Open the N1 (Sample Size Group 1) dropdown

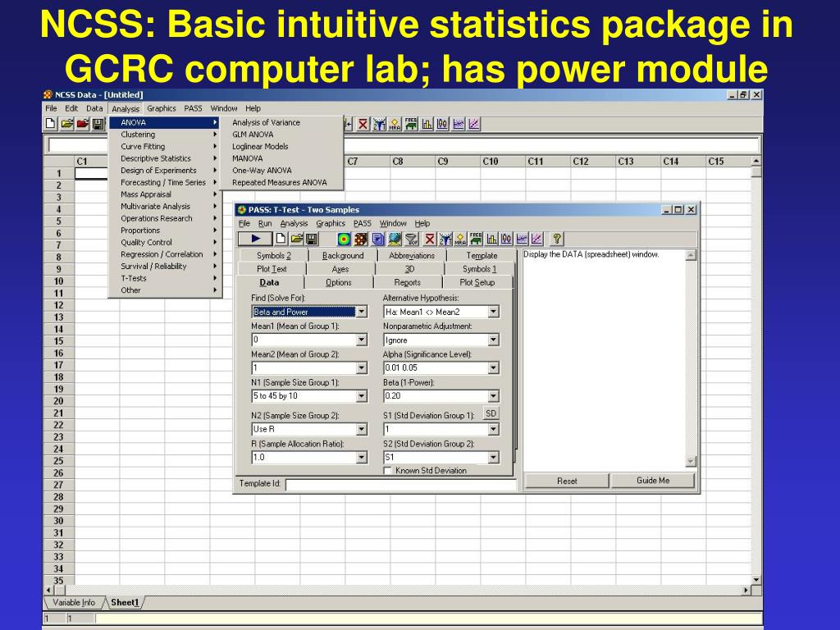point(362,396)
